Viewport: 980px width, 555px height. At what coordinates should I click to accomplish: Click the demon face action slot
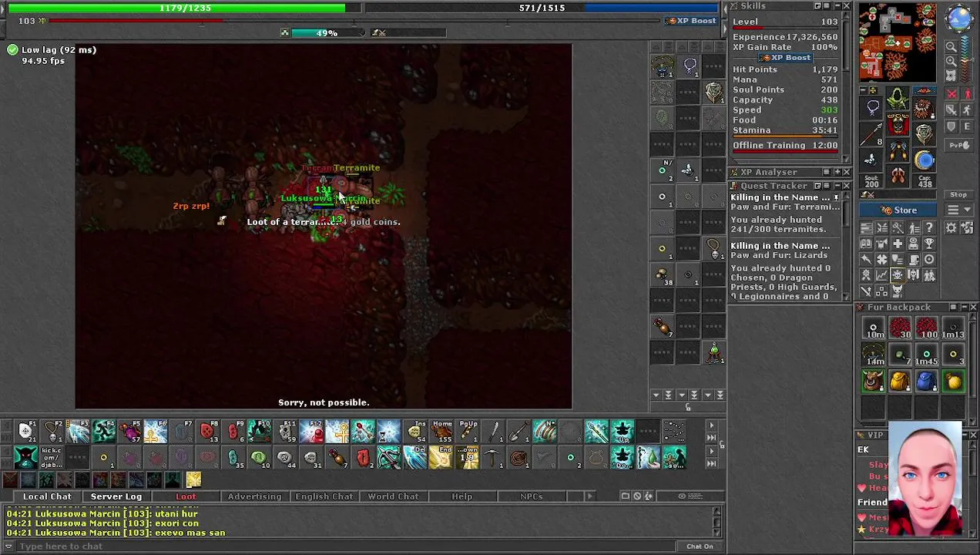pyautogui.click(x=25, y=457)
